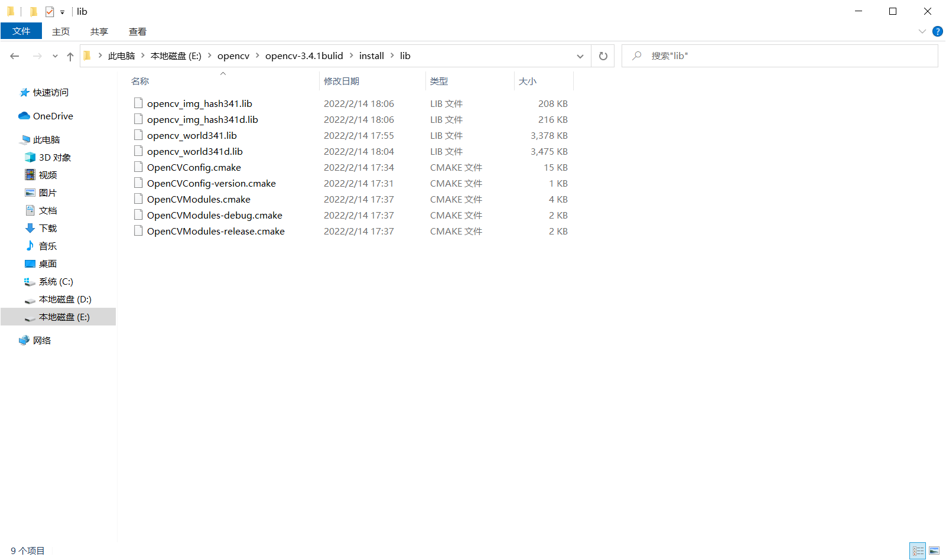The width and height of the screenshot is (946, 560).
Task: Click the orange checkmark quick-access icon
Action: (49, 11)
